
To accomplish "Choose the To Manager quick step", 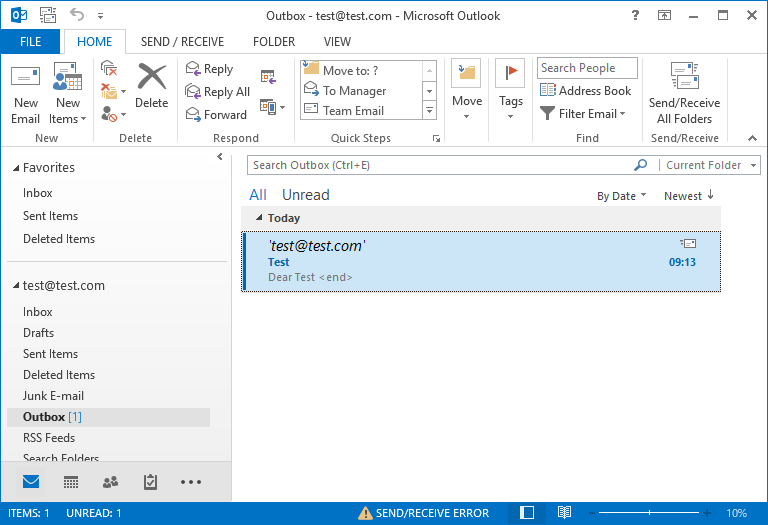I will [361, 91].
